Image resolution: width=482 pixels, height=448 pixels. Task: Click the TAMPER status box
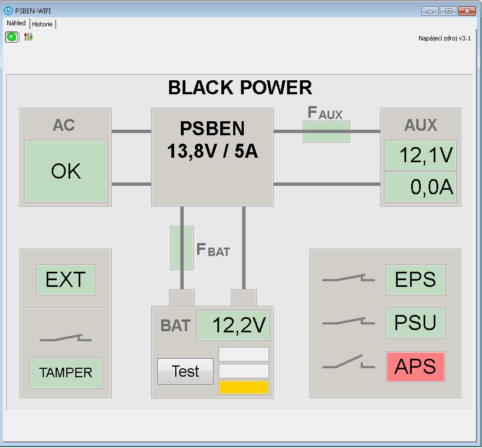(66, 372)
